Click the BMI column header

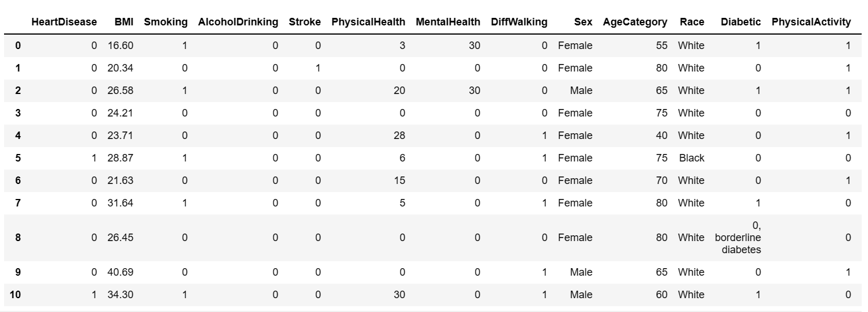tap(124, 22)
